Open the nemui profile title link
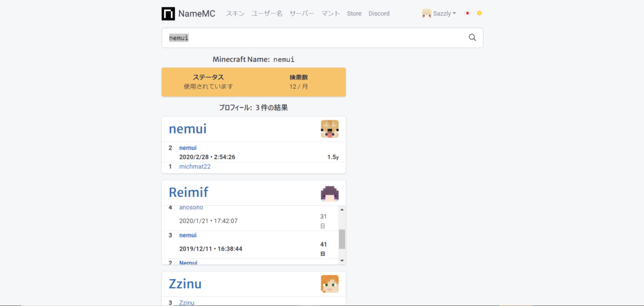 tap(187, 128)
